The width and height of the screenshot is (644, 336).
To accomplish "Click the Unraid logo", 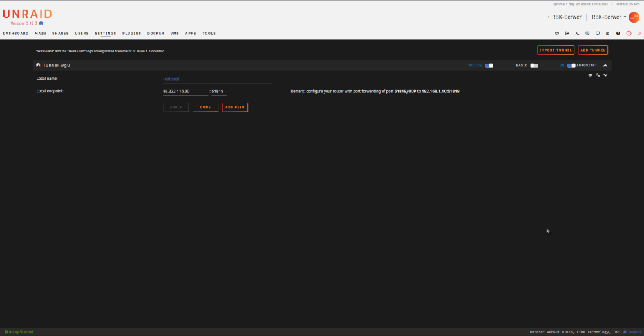I will (27, 14).
